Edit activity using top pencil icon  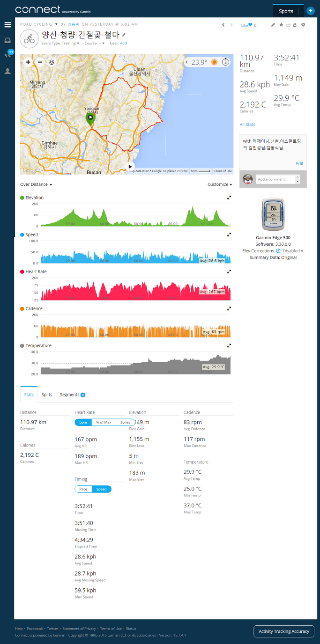[x=273, y=25]
